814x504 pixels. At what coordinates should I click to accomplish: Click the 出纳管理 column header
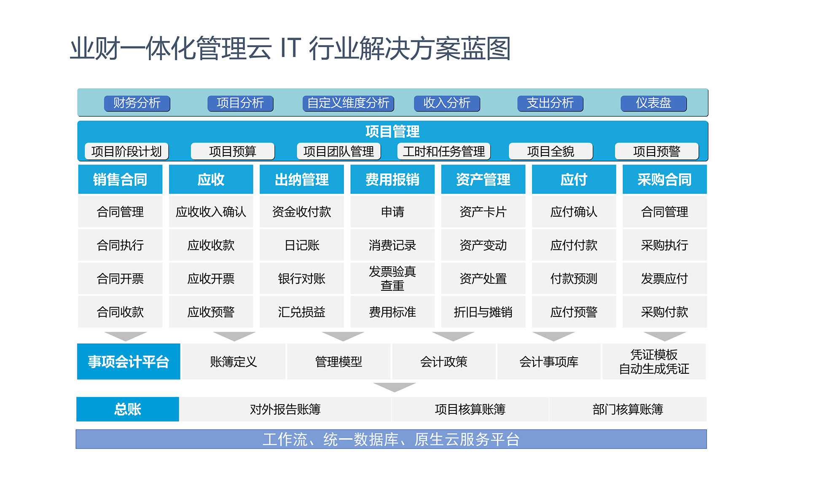click(301, 180)
